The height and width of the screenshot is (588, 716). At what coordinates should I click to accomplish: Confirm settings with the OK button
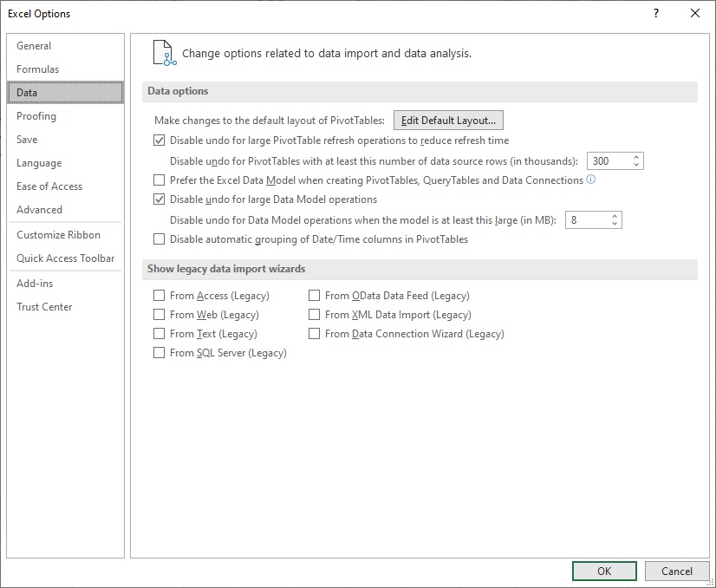(604, 571)
